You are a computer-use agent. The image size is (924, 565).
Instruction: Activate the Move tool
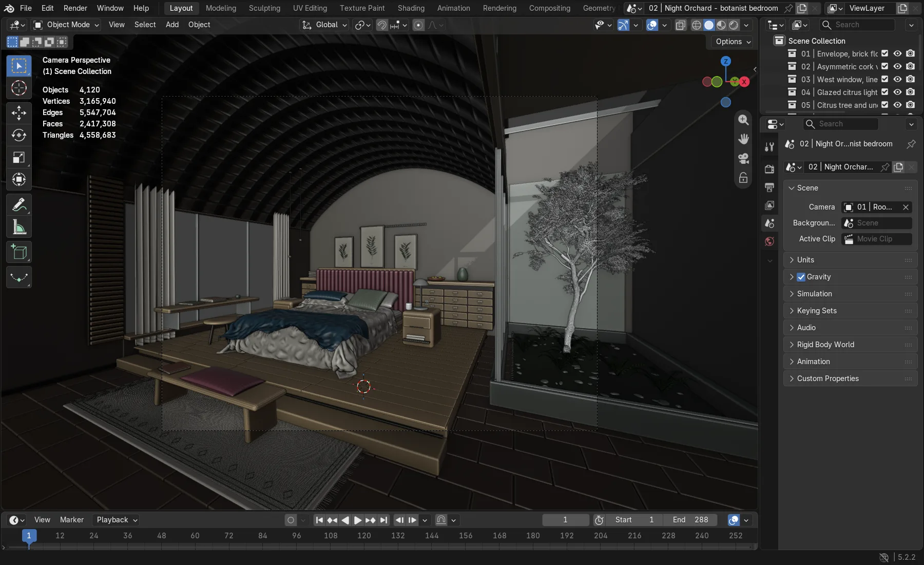click(19, 112)
